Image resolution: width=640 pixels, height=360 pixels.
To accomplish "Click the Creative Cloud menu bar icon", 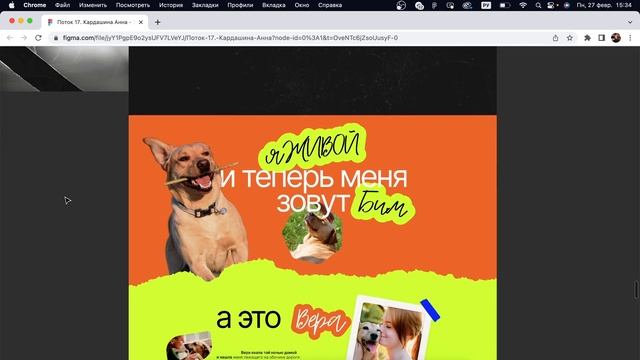I will (467, 5).
